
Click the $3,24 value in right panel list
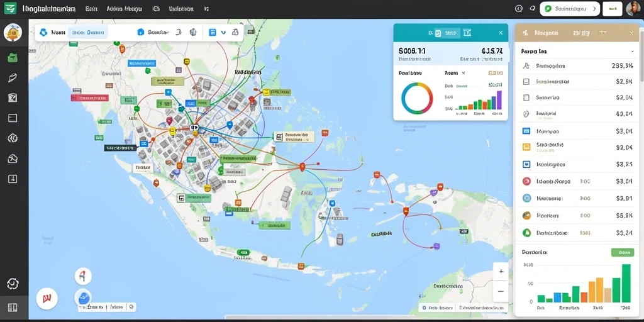point(624,233)
